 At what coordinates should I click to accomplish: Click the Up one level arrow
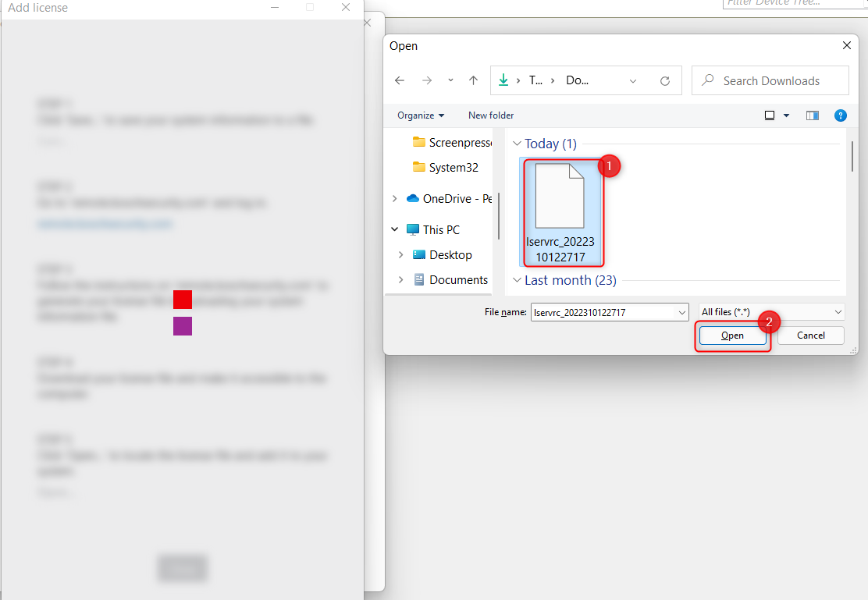pos(473,80)
